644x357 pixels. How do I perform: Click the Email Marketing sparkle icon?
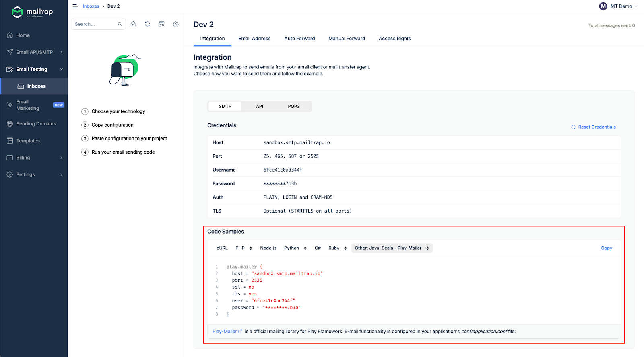click(x=10, y=105)
